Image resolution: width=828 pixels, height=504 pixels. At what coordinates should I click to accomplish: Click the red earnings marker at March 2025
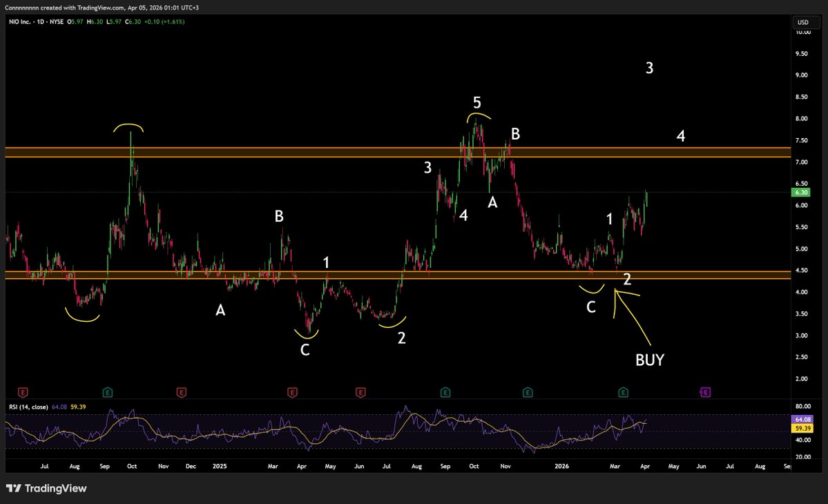click(292, 392)
